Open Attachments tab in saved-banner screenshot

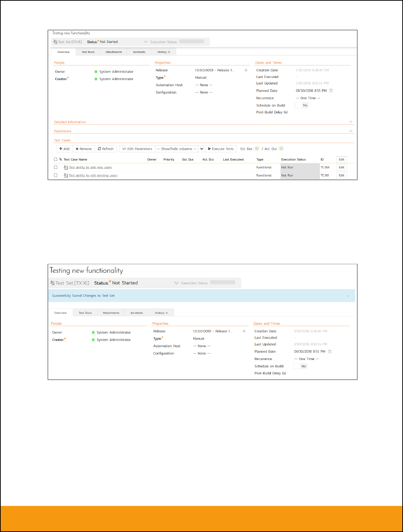coord(111,313)
